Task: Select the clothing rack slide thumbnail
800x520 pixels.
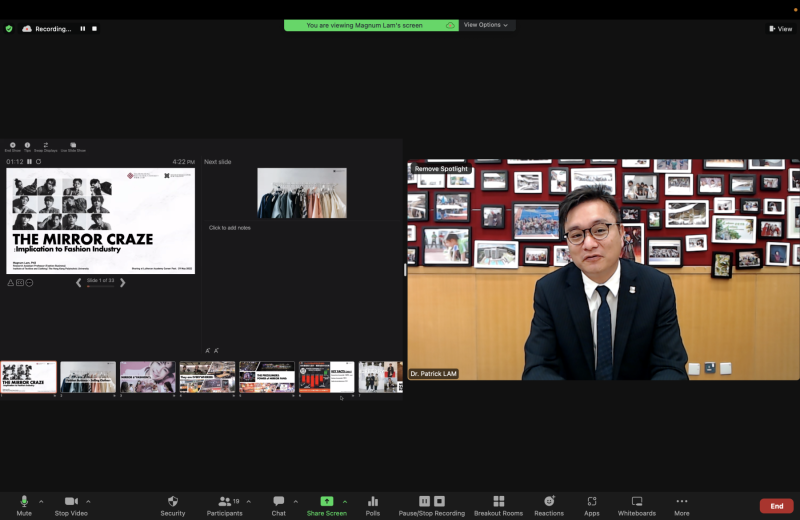Action: point(88,377)
